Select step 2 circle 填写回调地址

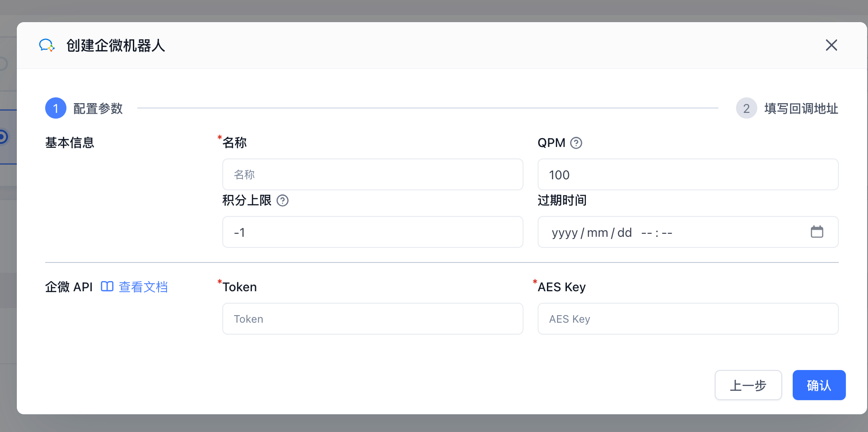click(746, 108)
